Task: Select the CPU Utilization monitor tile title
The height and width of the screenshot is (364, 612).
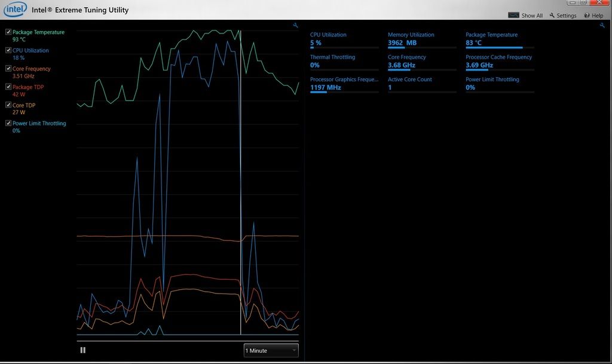Action: point(328,35)
